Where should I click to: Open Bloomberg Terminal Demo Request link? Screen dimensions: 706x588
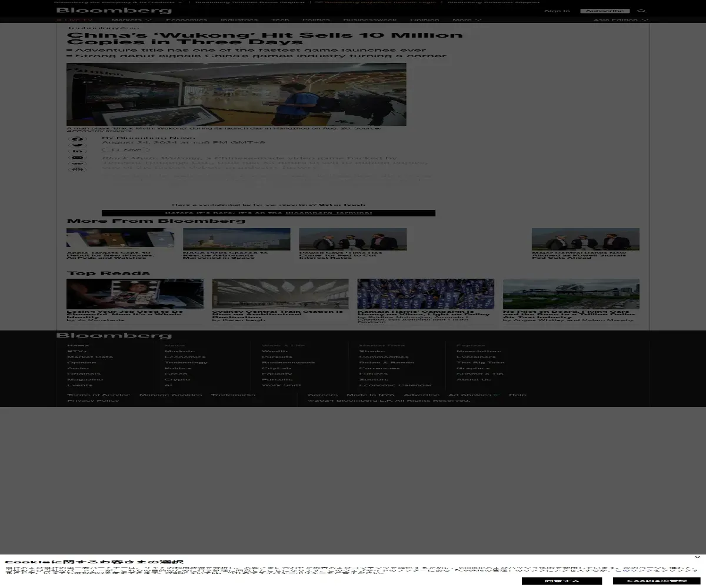(x=250, y=2)
